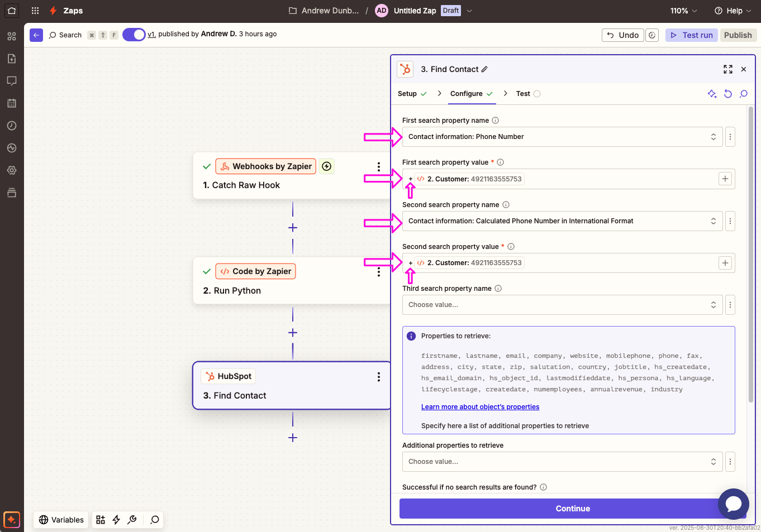
Task: Add a step after Run Python
Action: point(293,333)
